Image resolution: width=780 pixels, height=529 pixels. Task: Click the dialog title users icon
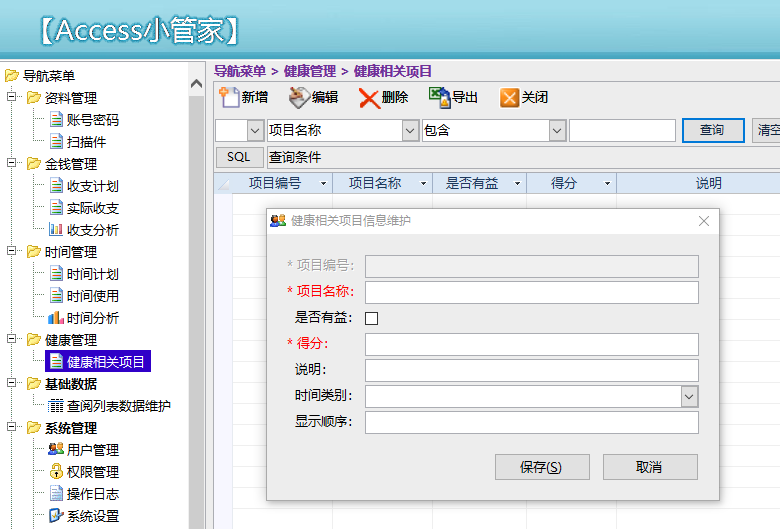pos(278,220)
